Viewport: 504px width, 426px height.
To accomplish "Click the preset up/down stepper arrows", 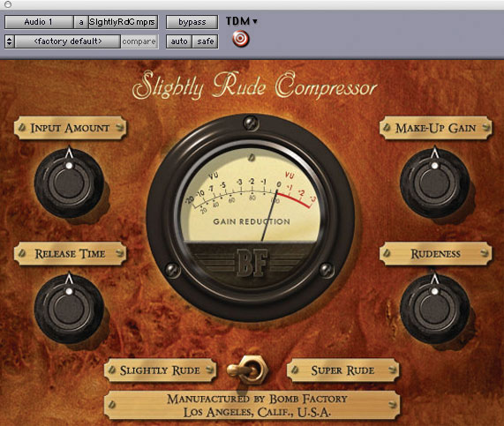I will (x=10, y=41).
